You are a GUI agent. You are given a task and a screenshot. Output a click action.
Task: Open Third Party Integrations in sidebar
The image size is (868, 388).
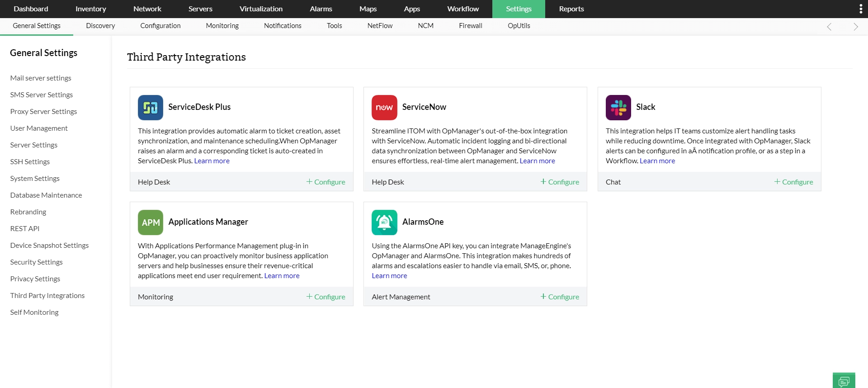pos(47,296)
